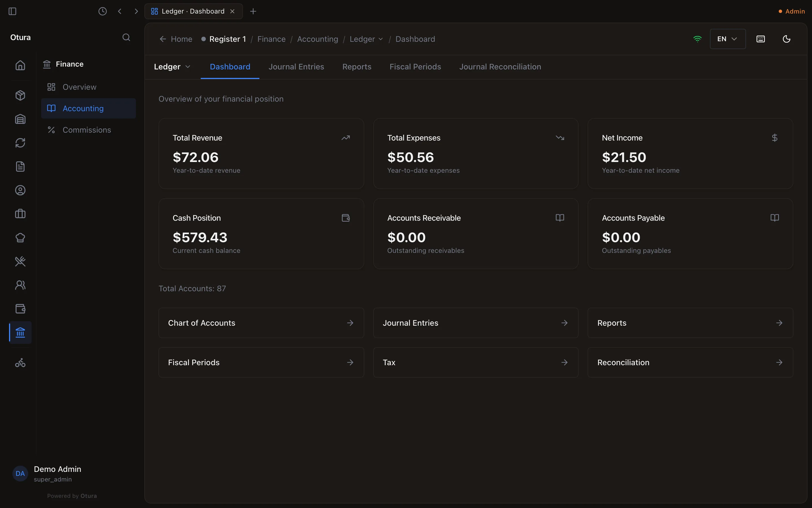Open the user circle icon in rail

(x=20, y=190)
